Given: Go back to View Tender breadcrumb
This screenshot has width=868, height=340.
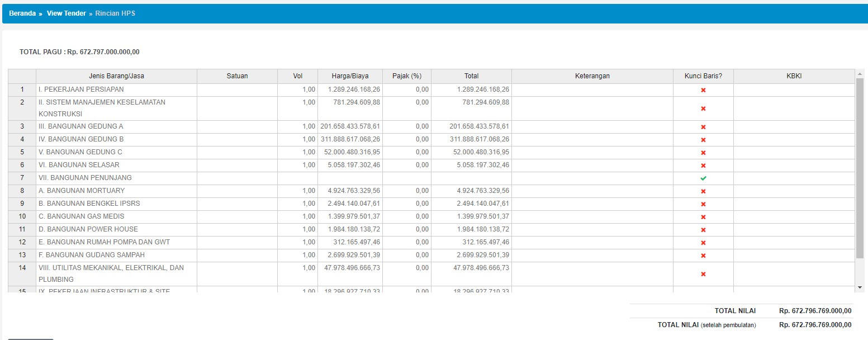Looking at the screenshot, I should 66,13.
